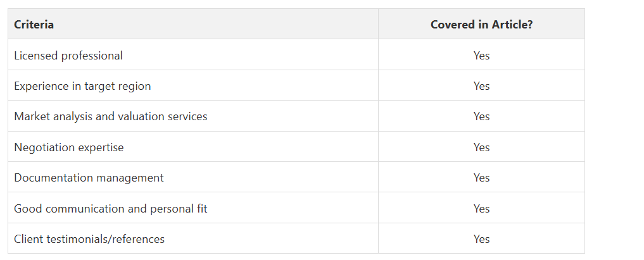The image size is (644, 260).
Task: Select 'Yes' in Client testimonials row
Action: click(x=481, y=239)
